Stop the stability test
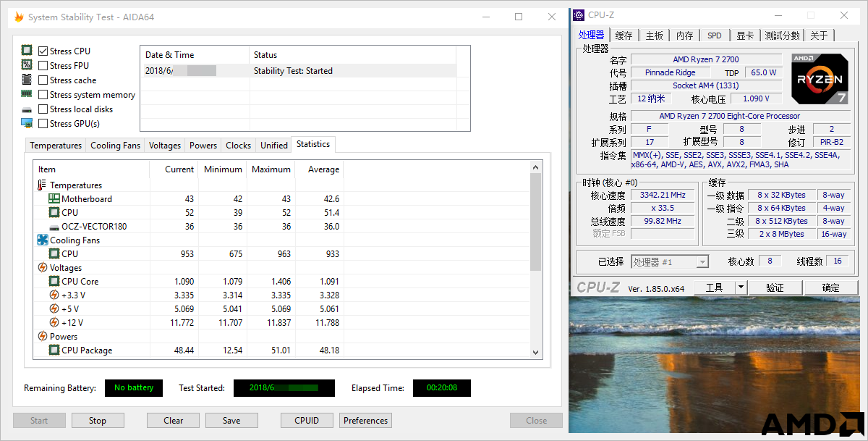The height and width of the screenshot is (441, 868). click(98, 420)
